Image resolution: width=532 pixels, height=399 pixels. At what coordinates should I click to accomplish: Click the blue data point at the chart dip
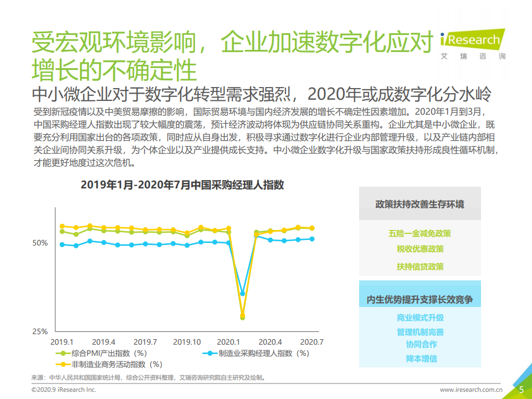(243, 294)
